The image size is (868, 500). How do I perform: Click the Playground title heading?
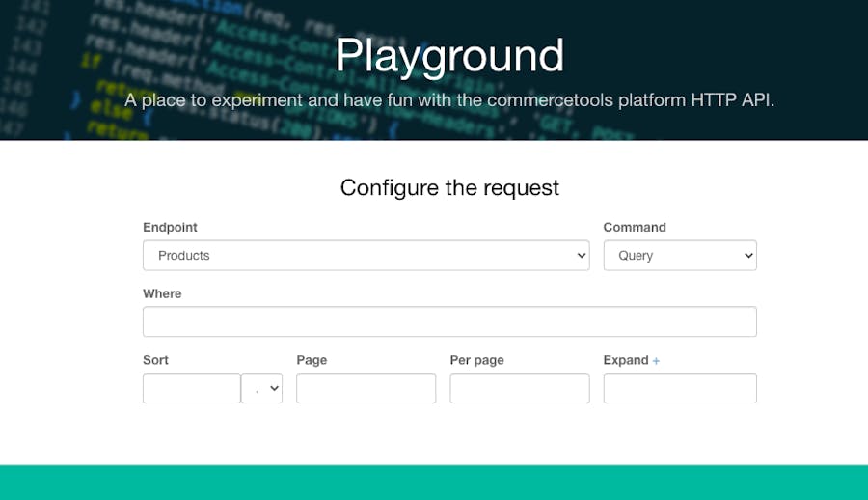449,55
